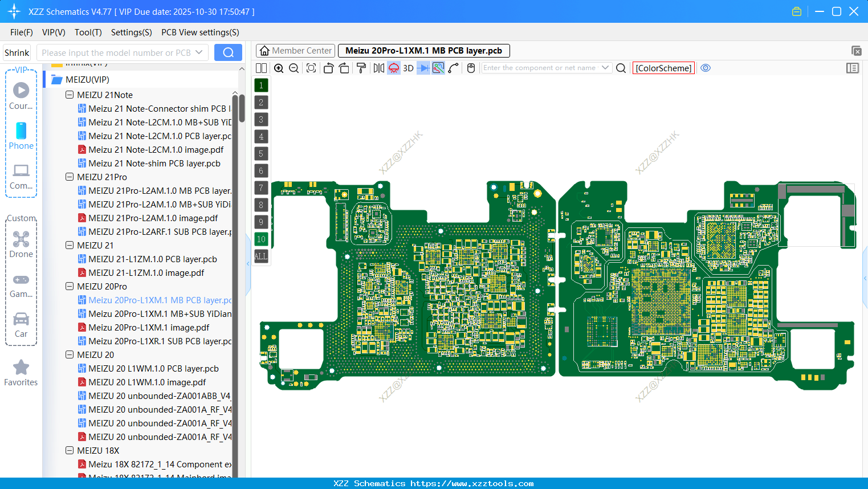Select the diode test mode icon
Screen dimensions: 868x489
[x=423, y=68]
